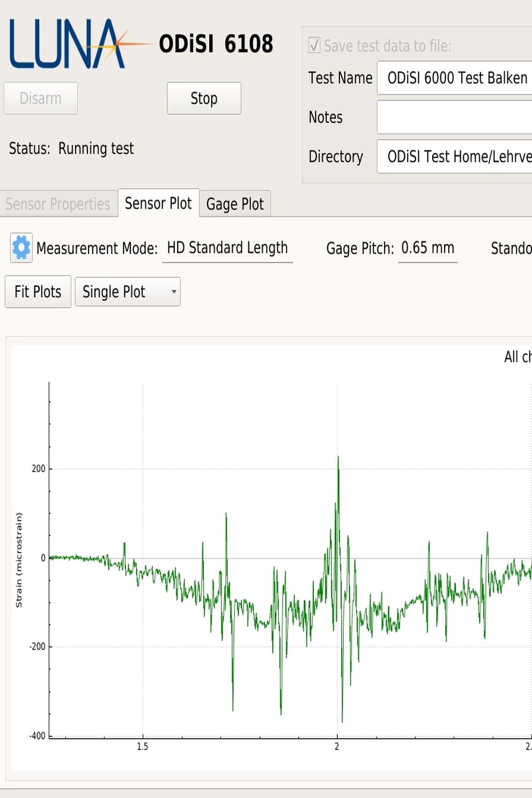Click the -200 y-axis tick label
The image size is (532, 798).
tap(38, 647)
